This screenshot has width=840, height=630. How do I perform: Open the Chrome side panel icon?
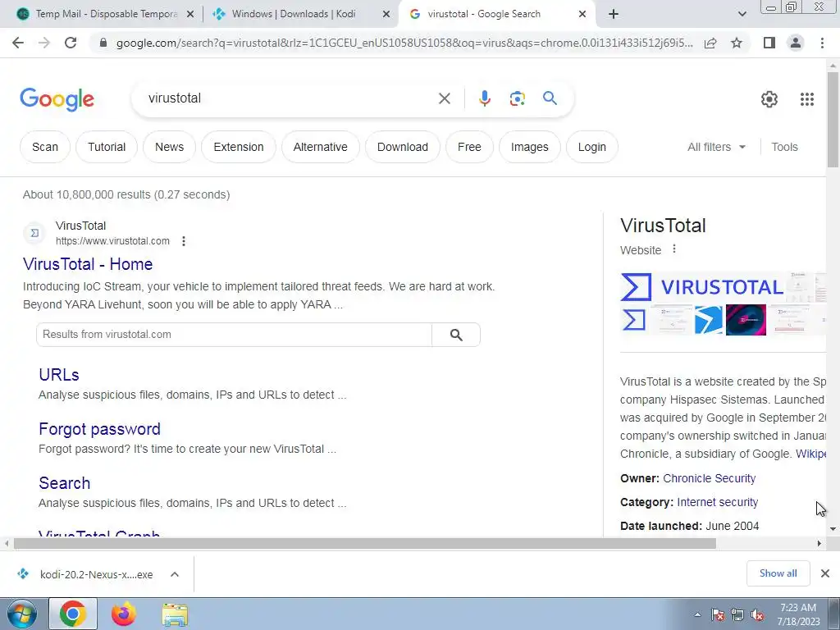pyautogui.click(x=769, y=43)
